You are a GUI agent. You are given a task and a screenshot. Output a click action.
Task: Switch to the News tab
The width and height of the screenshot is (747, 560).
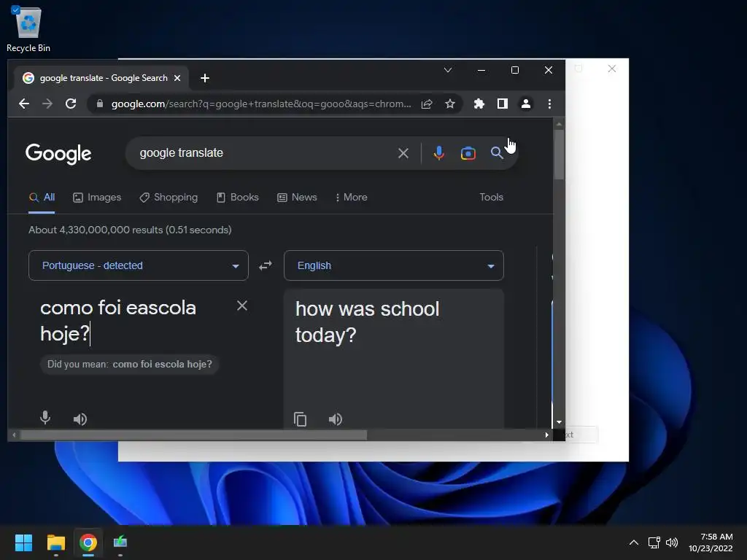[x=297, y=197]
